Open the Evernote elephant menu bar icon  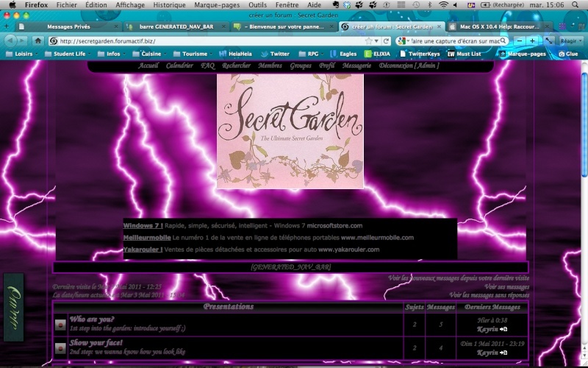tap(336, 5)
